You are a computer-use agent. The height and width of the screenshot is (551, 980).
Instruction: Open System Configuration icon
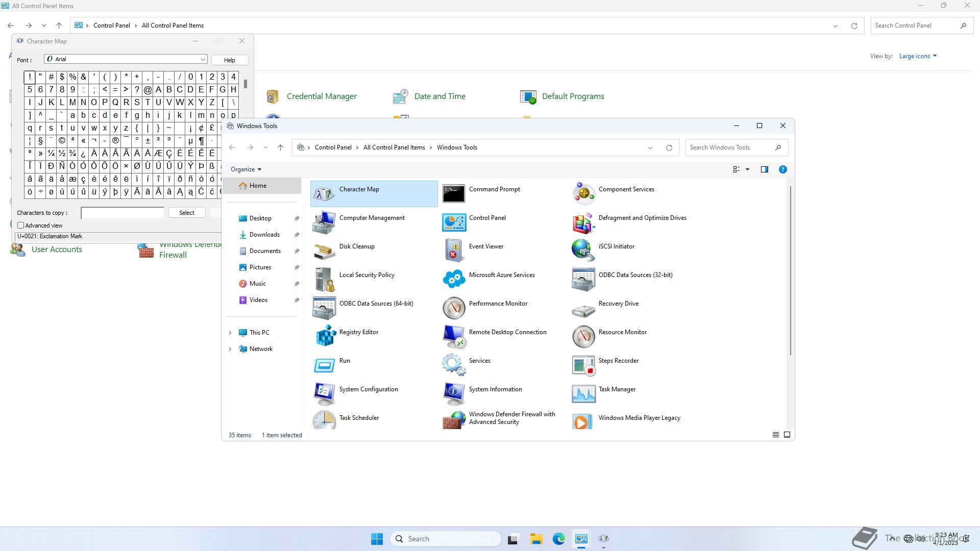click(x=324, y=393)
